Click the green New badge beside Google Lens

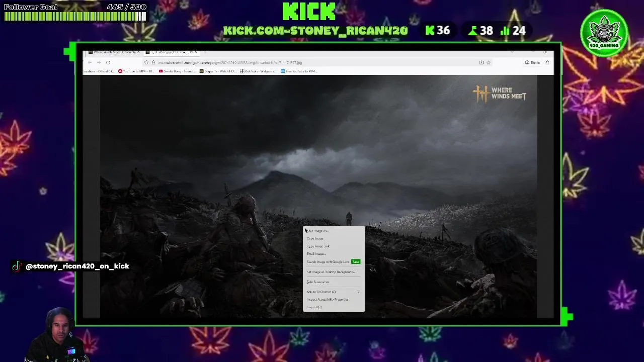[x=356, y=262]
